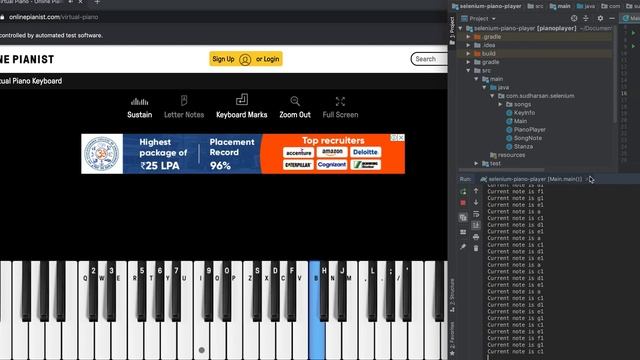Play the black piano key labeled H
640x360 pixels.
(324, 290)
